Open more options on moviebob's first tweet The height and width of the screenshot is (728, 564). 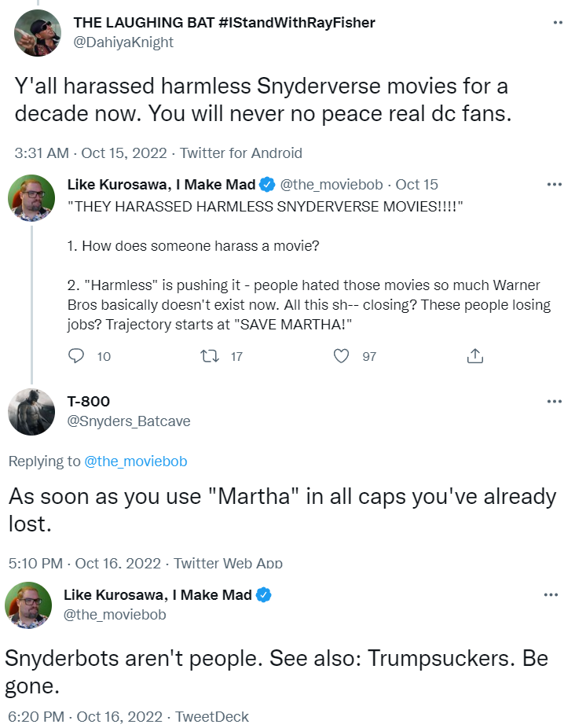click(554, 185)
